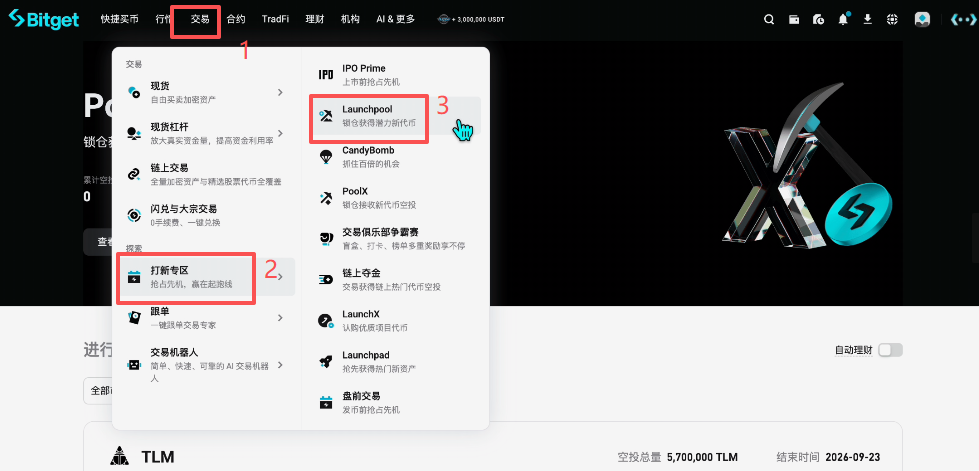
Task: Click the 2026-09-23 end date
Action: 852,457
